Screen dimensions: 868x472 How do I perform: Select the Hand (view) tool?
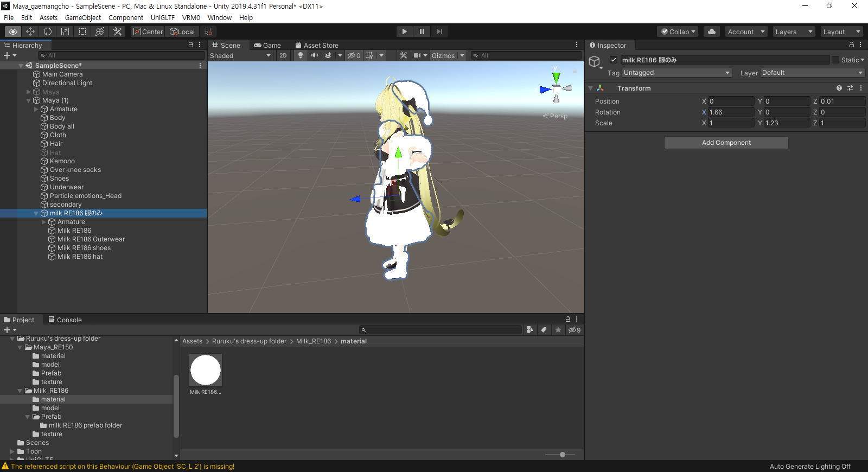[x=13, y=31]
